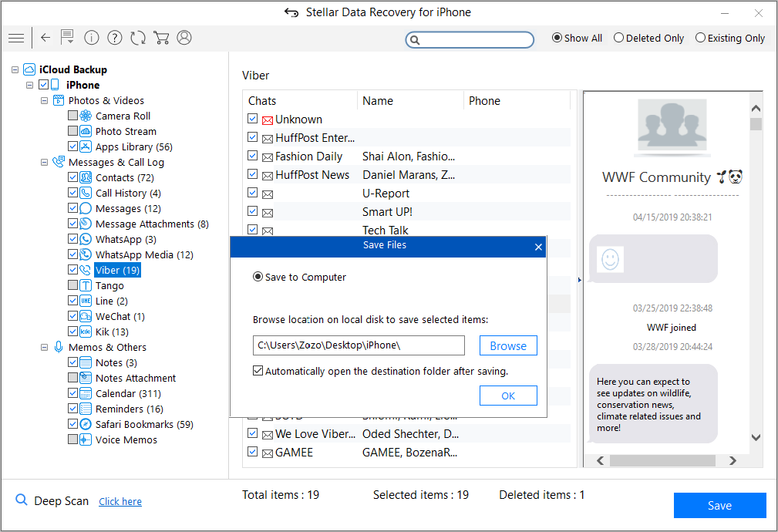
Task: Collapse the Photos & Videos tree node
Action: pos(44,101)
